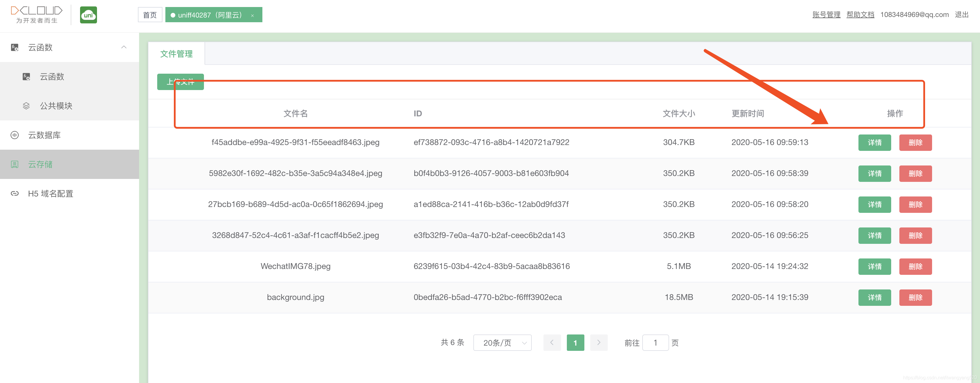This screenshot has width=980, height=383.
Task: Click the cloud functions parent menu icon
Action: (14, 47)
